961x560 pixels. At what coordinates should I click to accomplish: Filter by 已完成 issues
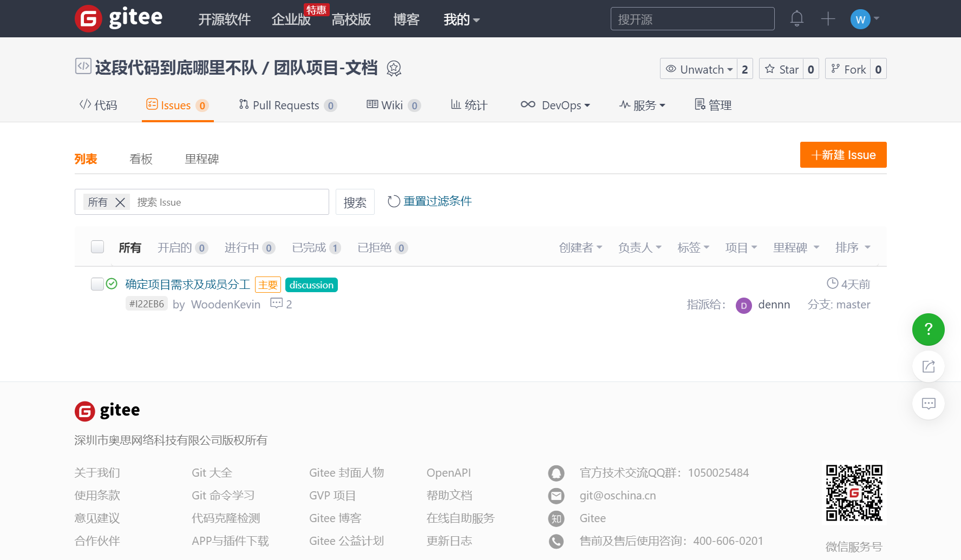[316, 247]
